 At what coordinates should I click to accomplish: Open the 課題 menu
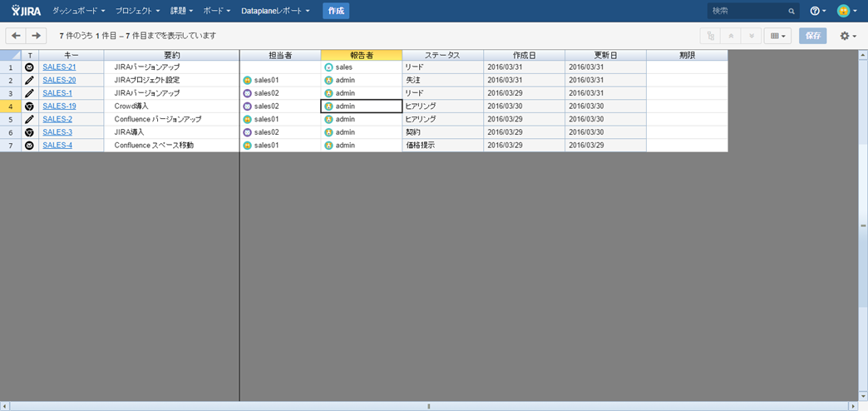[181, 11]
